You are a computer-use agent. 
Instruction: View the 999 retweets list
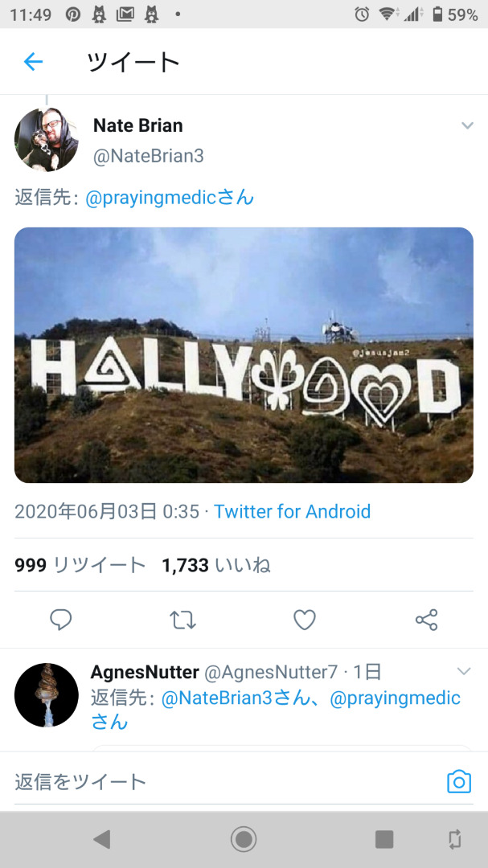click(x=80, y=565)
